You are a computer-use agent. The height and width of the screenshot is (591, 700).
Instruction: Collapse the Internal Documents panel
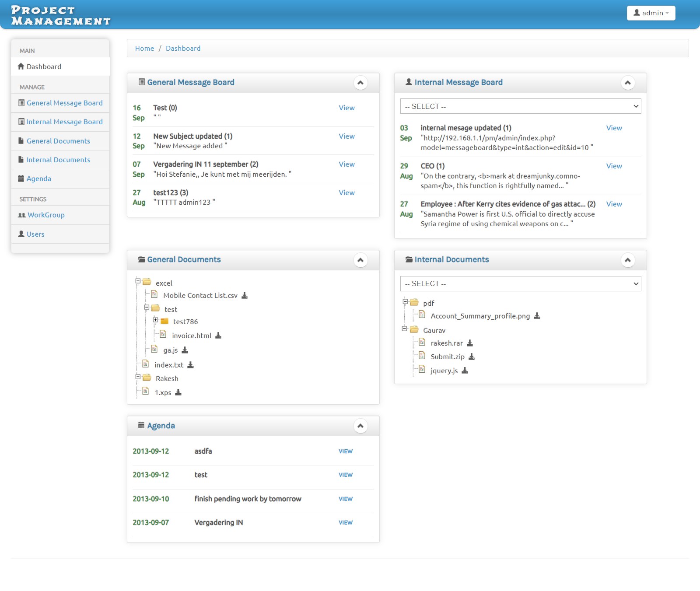pos(628,260)
